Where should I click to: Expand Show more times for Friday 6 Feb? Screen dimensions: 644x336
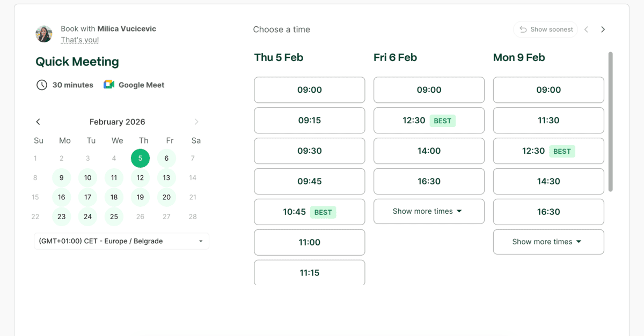pos(429,211)
